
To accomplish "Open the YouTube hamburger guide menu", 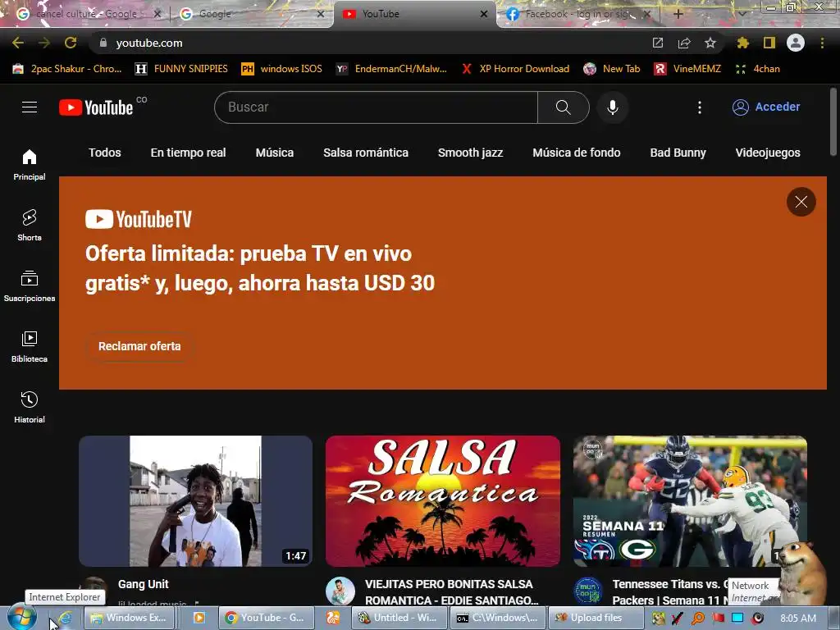I will (x=30, y=107).
